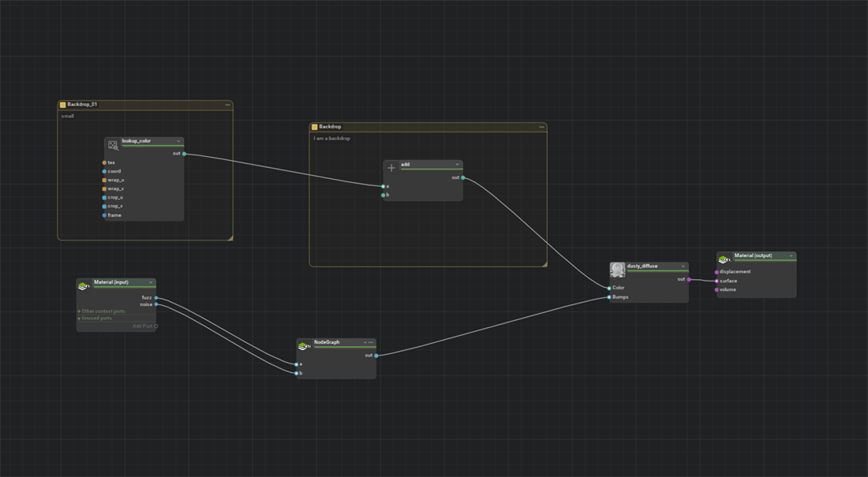The height and width of the screenshot is (477, 868).
Task: Click the dusty_diffuse material preview thumbnail
Action: 618,270
